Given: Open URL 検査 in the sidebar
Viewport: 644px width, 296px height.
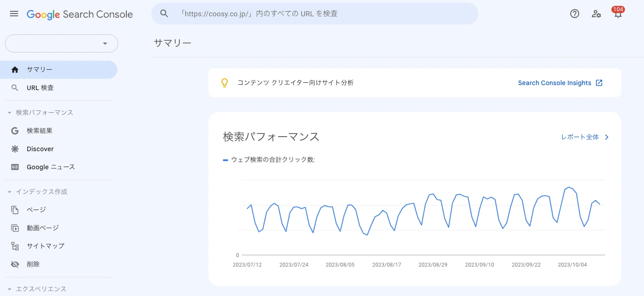Looking at the screenshot, I should point(58,88).
